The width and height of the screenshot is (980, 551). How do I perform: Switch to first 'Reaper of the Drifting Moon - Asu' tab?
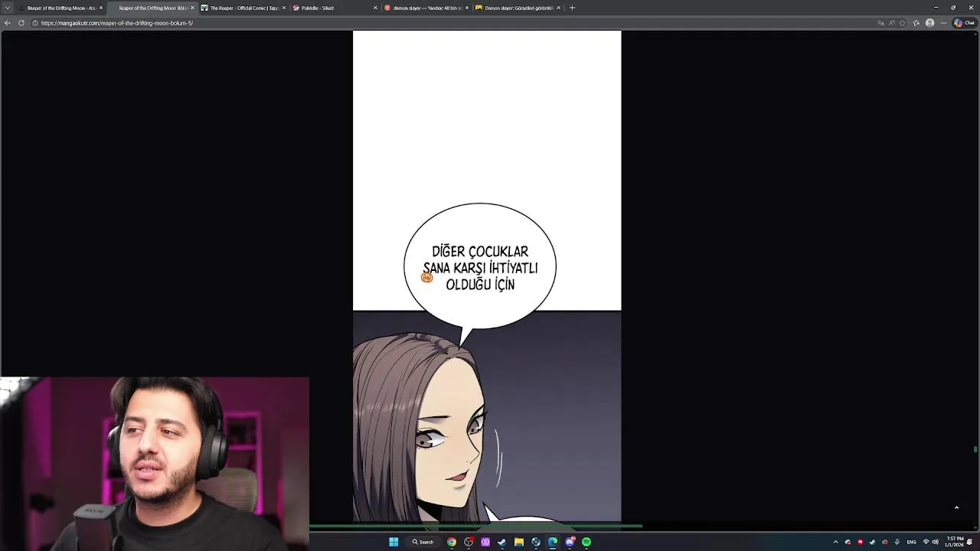tap(61, 8)
